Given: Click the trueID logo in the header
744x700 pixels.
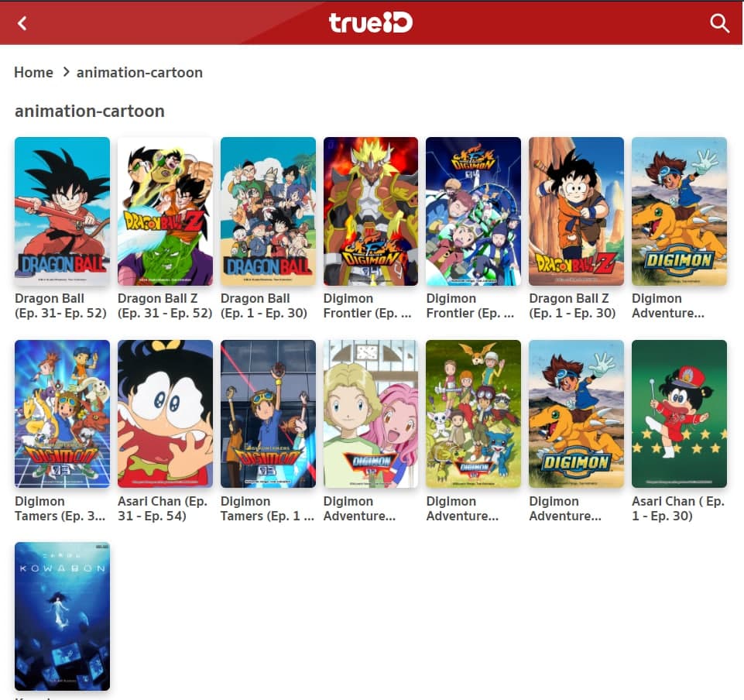Looking at the screenshot, I should click(371, 22).
